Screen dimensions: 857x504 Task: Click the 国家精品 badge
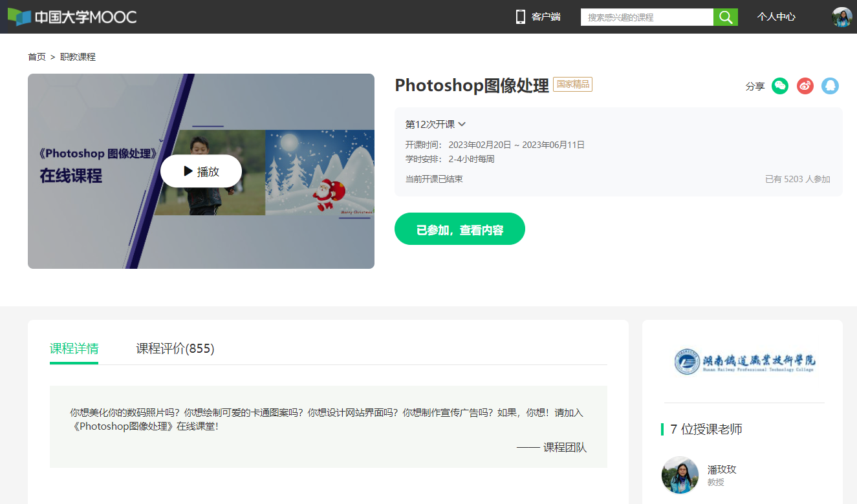pos(572,85)
